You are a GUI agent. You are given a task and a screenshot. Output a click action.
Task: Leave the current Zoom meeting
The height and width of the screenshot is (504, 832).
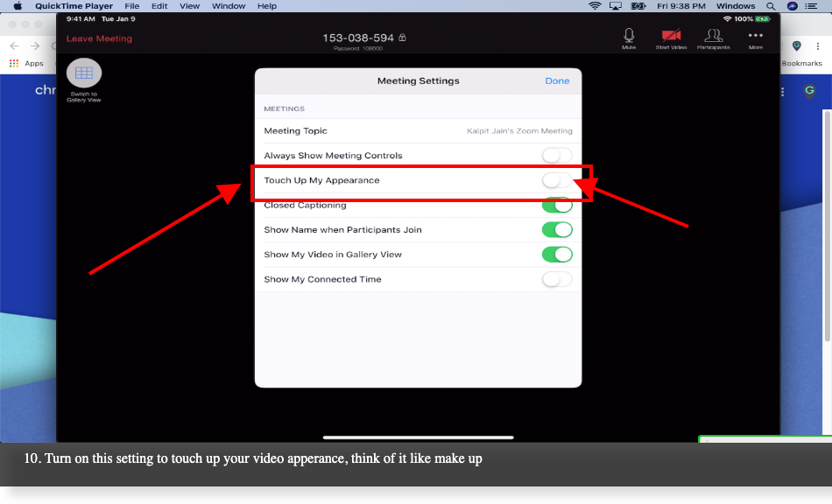click(98, 38)
